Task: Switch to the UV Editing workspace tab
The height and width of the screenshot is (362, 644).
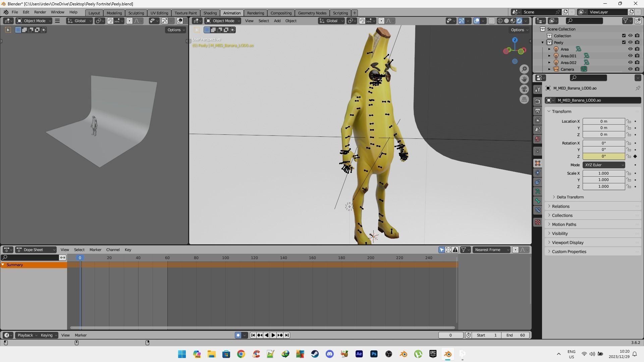Action: coord(159,13)
